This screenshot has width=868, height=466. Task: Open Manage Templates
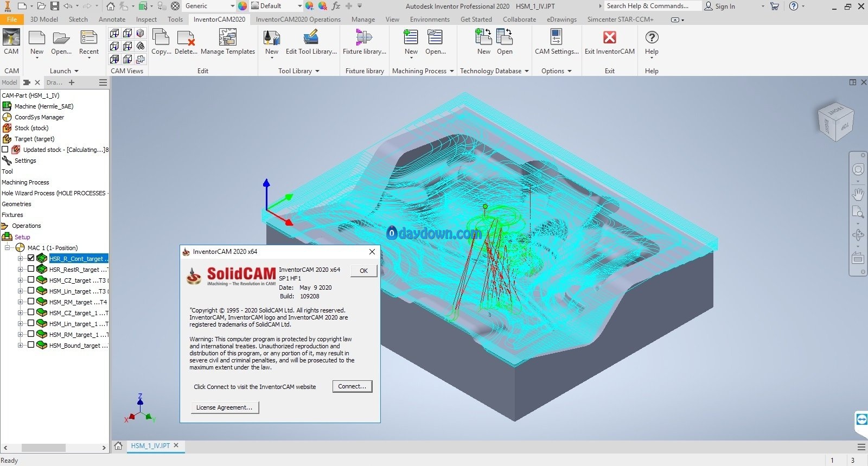[228, 42]
